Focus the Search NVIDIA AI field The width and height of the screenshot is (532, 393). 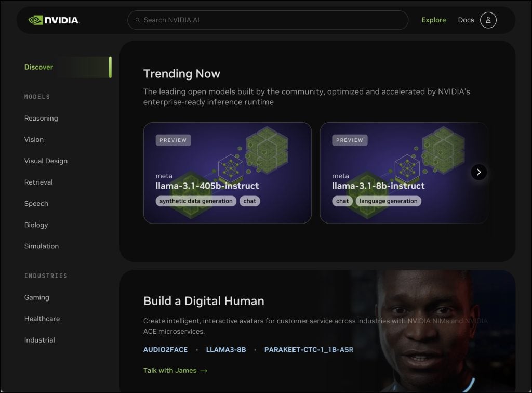pos(268,20)
